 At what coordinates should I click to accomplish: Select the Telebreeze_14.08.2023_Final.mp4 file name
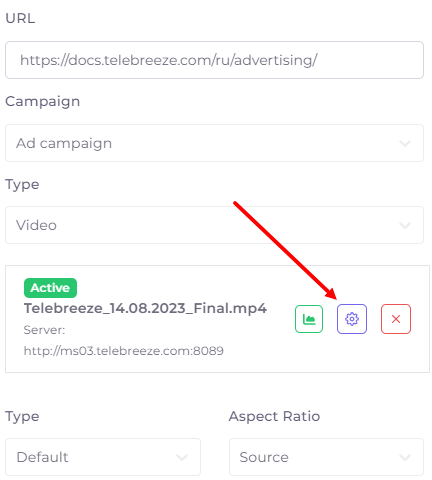(x=145, y=308)
